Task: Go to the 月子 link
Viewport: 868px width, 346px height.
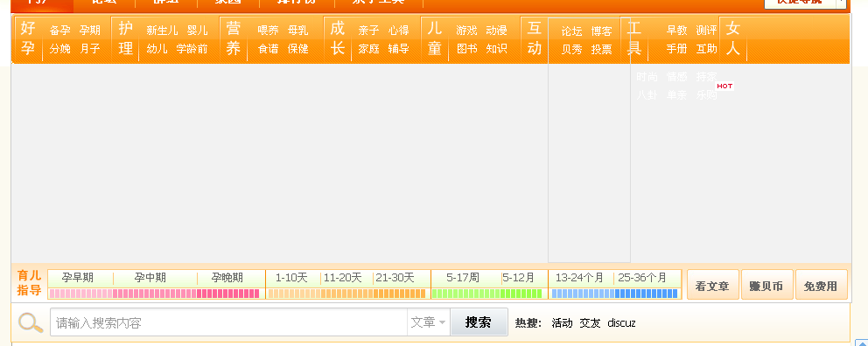Action: click(x=89, y=49)
